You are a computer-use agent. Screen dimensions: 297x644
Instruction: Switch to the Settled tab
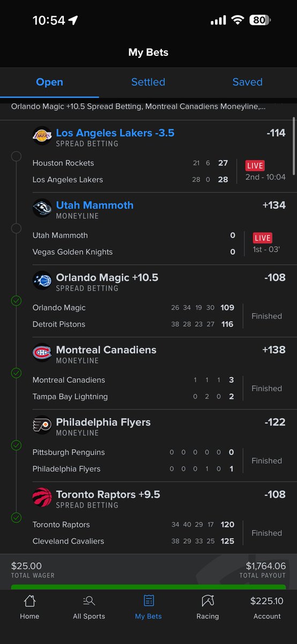point(148,82)
